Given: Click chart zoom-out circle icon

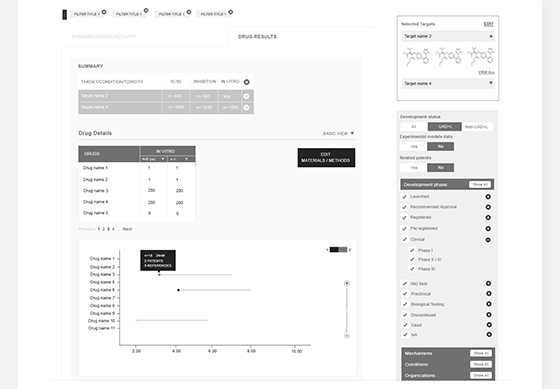Looking at the screenshot, I should point(346,336).
